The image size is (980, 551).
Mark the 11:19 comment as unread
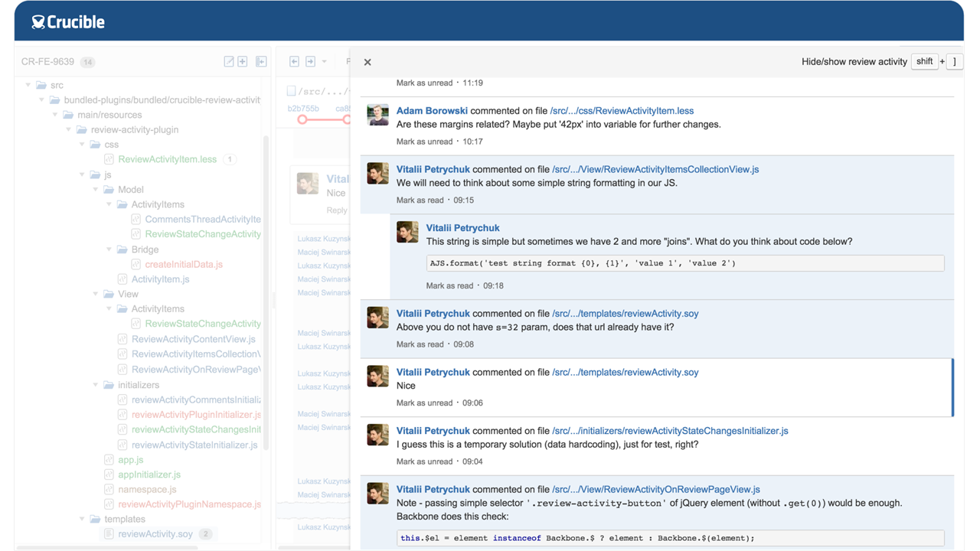[x=425, y=83]
